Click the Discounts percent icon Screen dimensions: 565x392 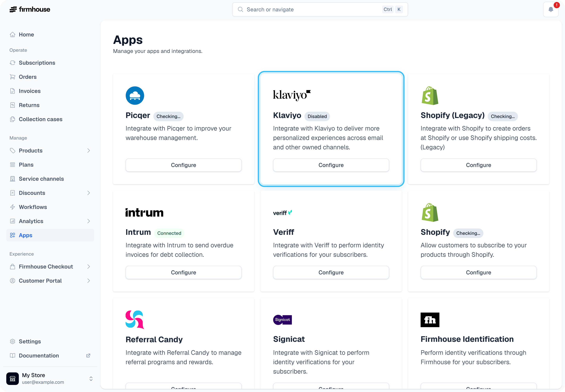pos(13,193)
